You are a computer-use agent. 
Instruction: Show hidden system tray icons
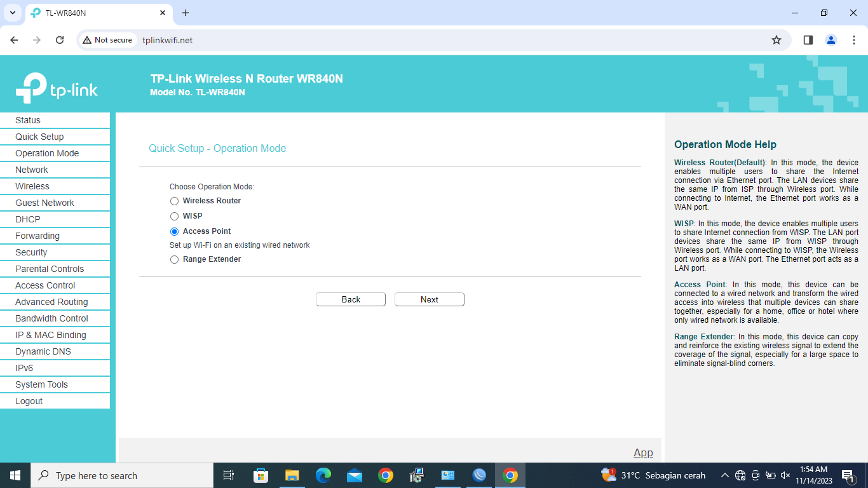(724, 475)
